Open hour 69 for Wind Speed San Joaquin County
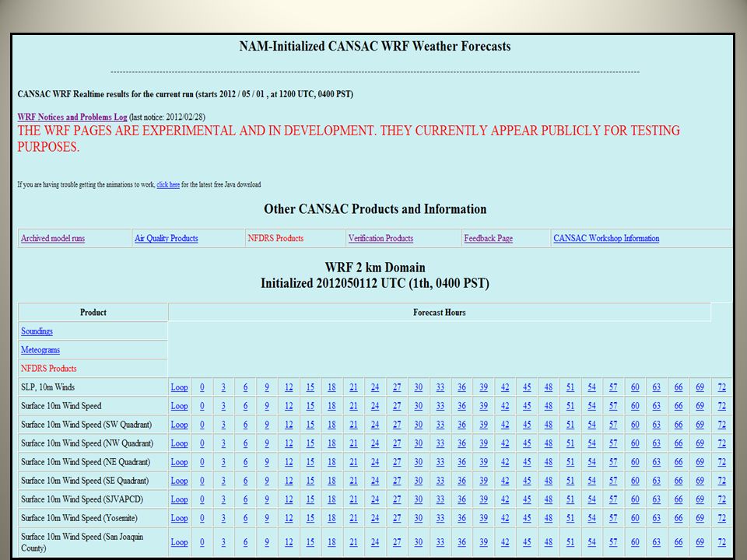747x560 pixels. [700, 542]
